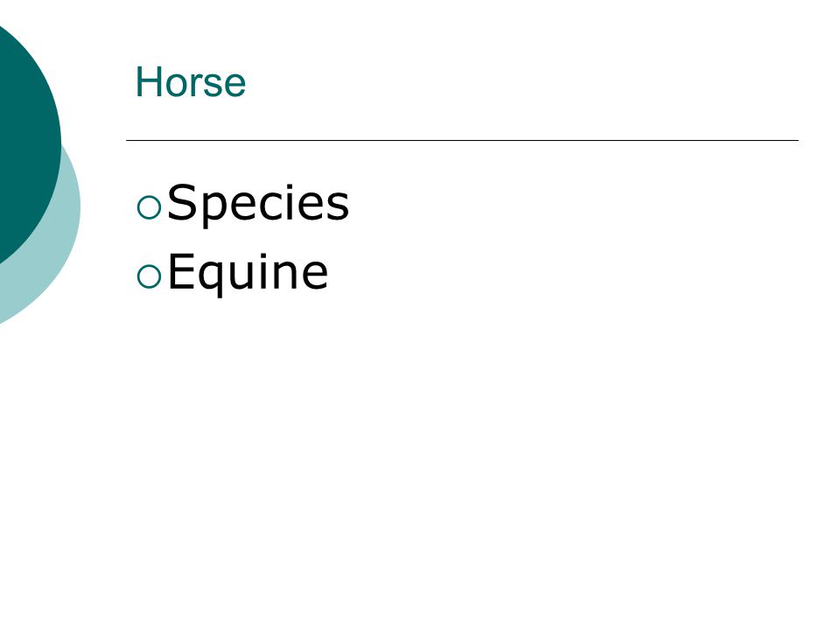Select the Species bullet text
840x630 pixels.
pyautogui.click(x=258, y=203)
